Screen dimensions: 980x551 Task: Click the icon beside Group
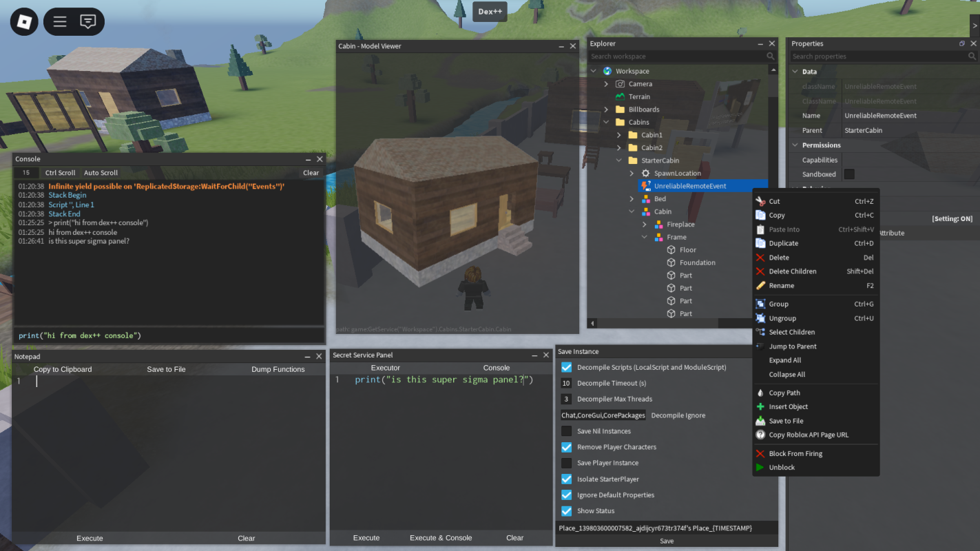tap(760, 304)
